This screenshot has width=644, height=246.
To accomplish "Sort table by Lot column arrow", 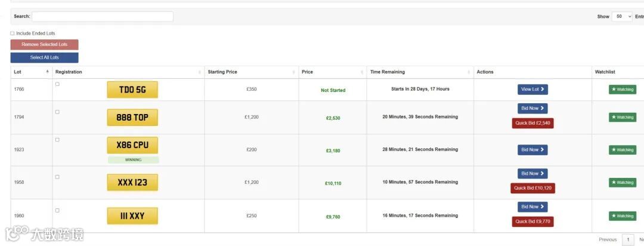I will point(48,72).
